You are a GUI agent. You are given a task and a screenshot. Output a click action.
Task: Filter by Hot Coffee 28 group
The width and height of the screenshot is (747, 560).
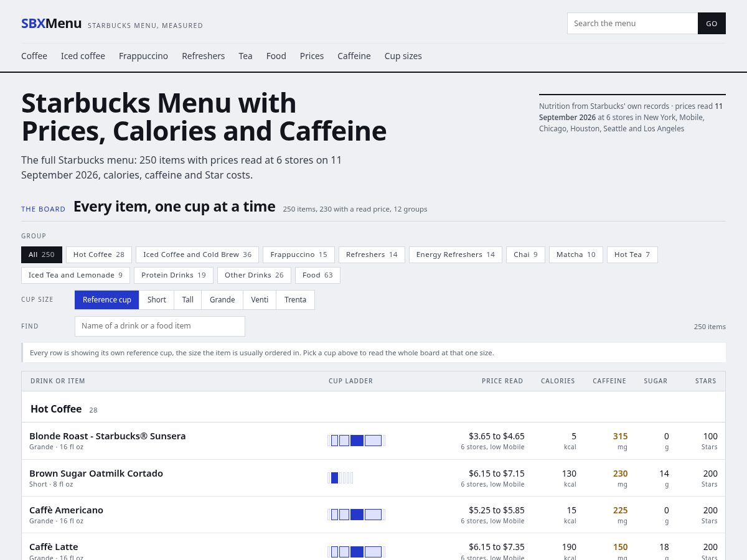99,255
